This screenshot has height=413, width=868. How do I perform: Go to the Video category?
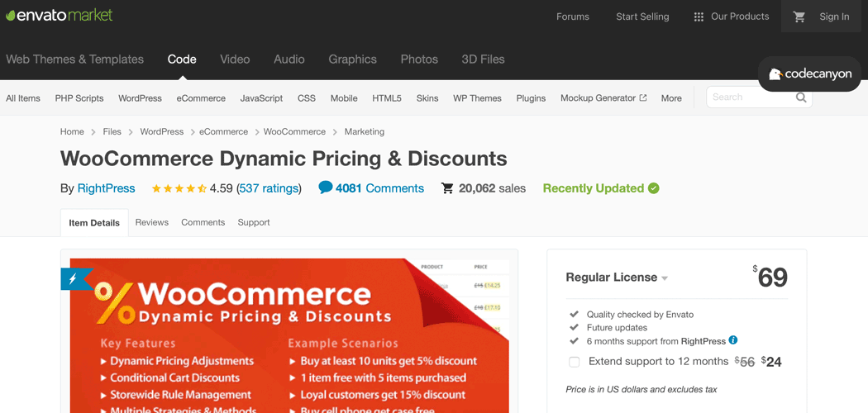click(x=235, y=59)
